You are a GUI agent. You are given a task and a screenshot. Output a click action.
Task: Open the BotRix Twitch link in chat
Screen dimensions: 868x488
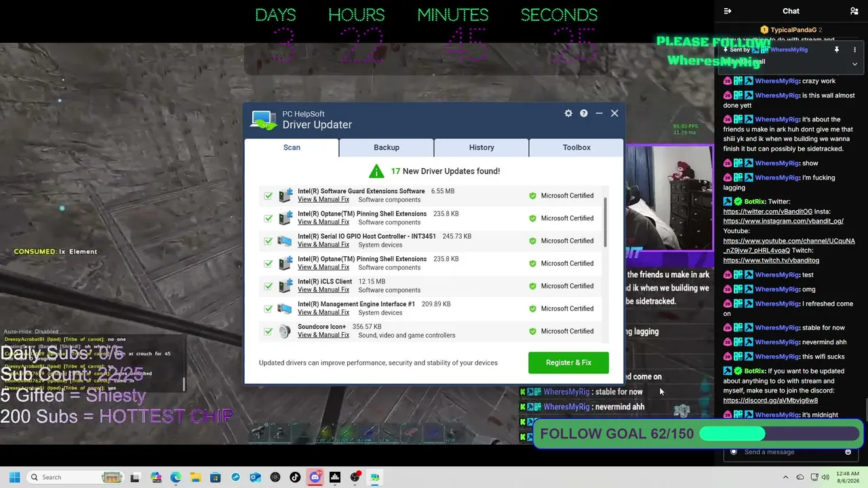(771, 260)
